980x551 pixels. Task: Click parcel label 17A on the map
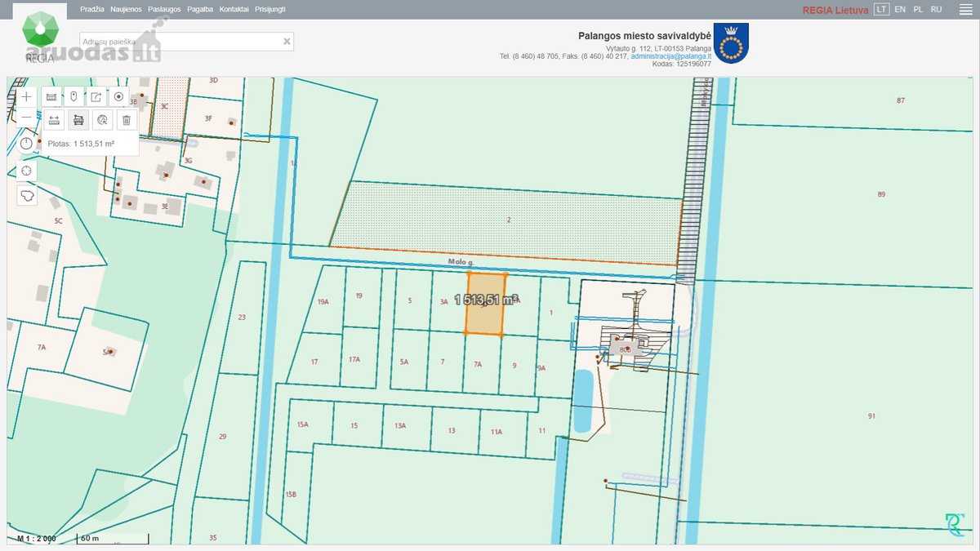[x=354, y=359]
